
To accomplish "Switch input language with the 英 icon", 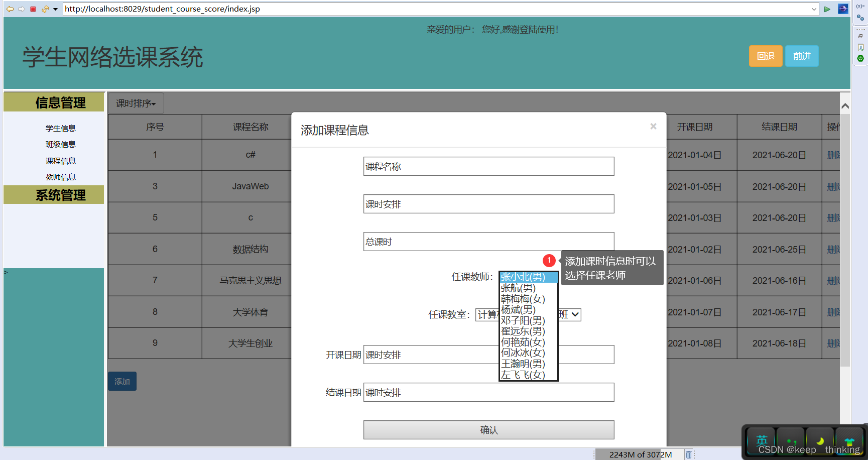I will 762,440.
